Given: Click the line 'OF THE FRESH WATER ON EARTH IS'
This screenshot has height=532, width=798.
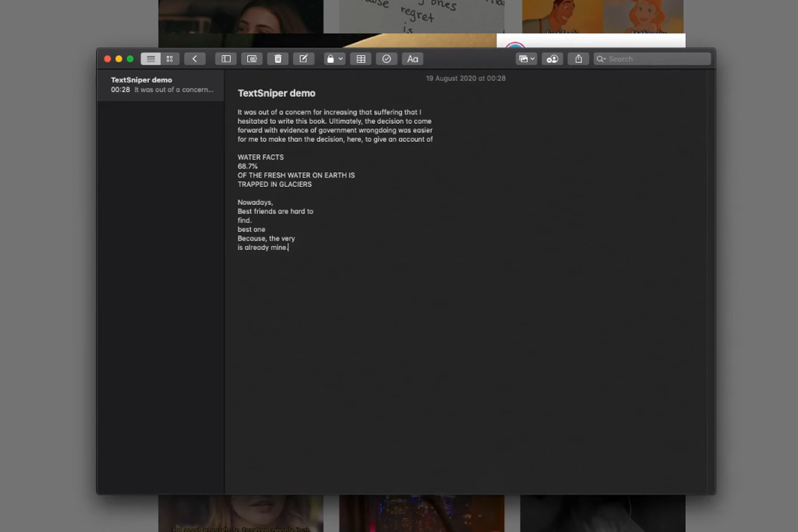Looking at the screenshot, I should 296,175.
